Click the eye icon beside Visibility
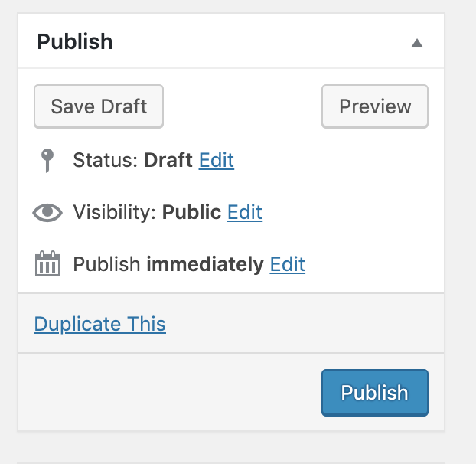 click(47, 212)
